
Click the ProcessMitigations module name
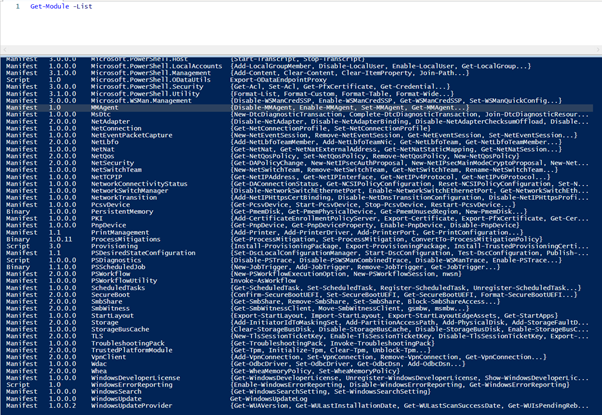pos(126,239)
